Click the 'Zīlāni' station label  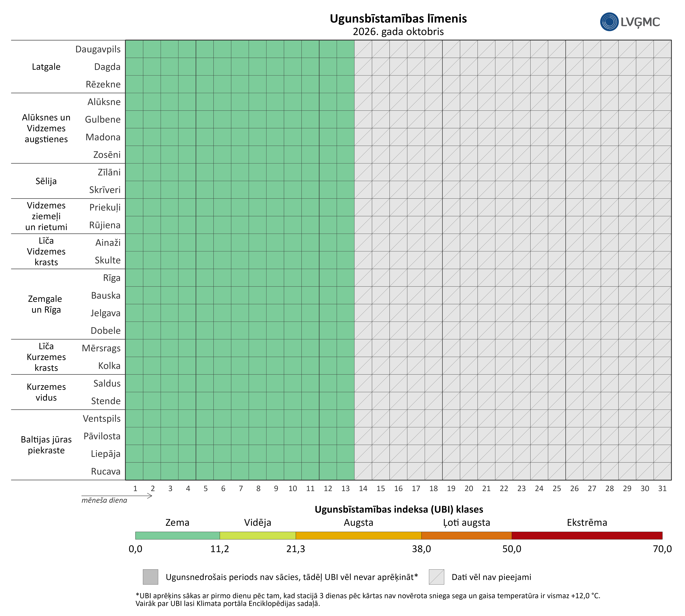click(109, 172)
